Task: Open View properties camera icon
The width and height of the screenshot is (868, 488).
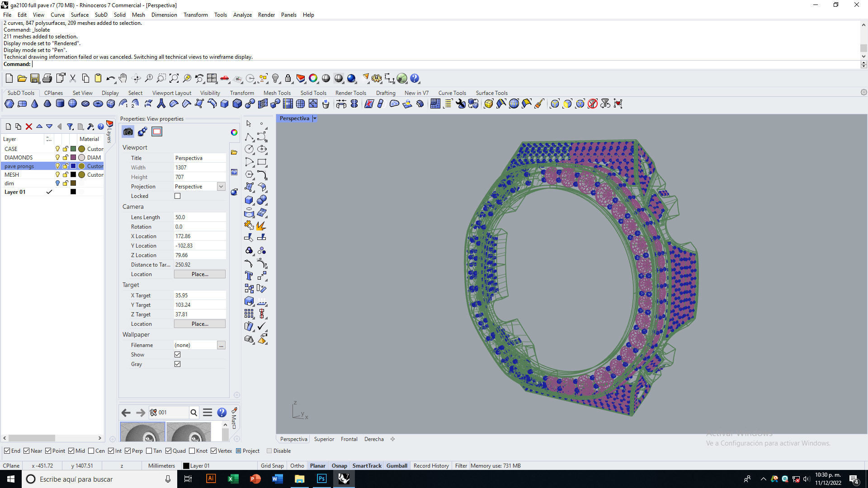Action: pos(128,132)
